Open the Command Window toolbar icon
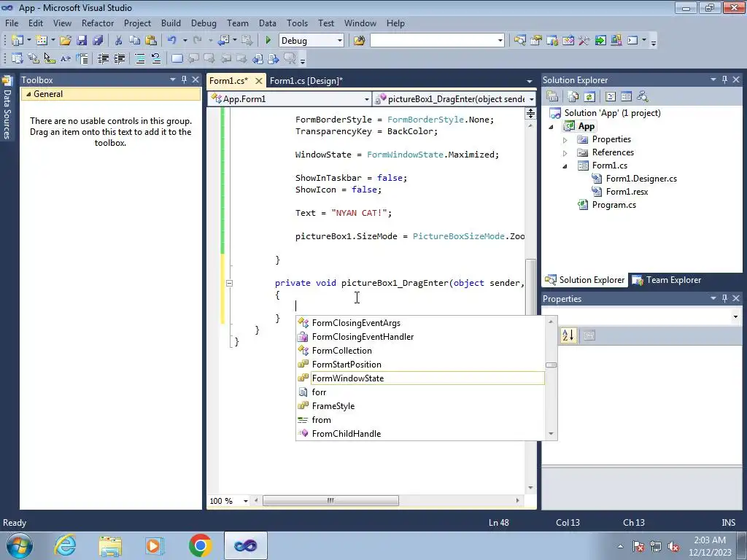The height and width of the screenshot is (560, 747). 632,41
